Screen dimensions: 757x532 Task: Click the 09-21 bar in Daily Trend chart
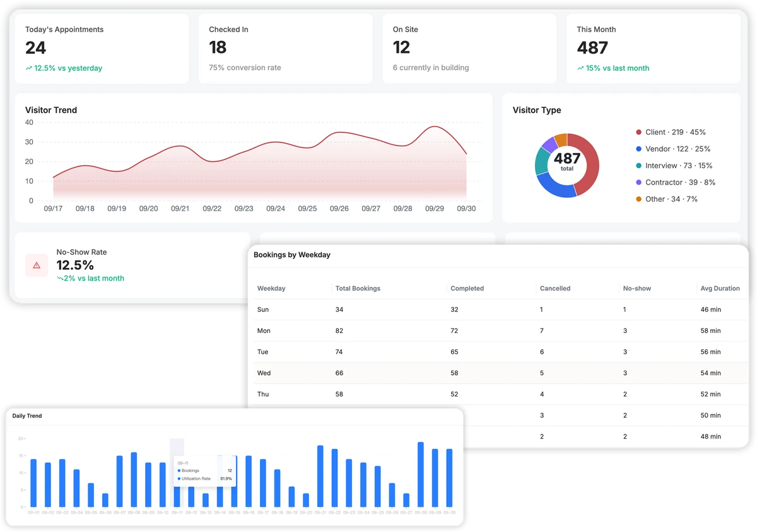click(x=320, y=476)
